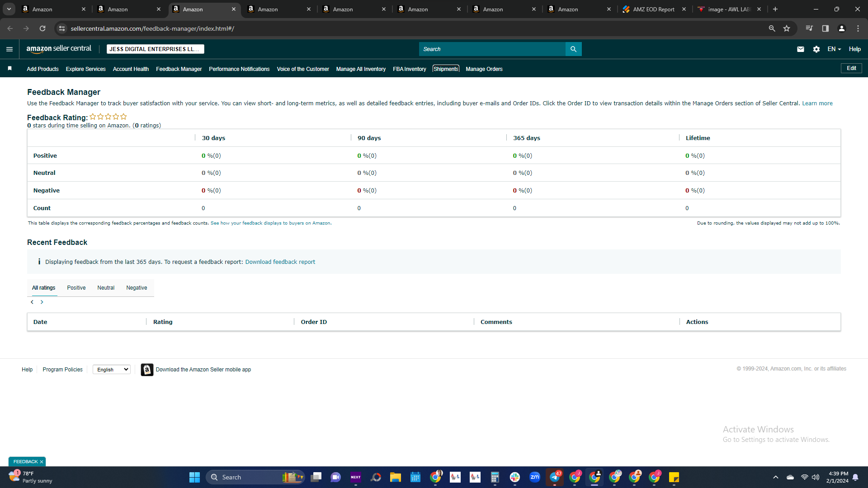This screenshot has height=488, width=868.
Task: Open NZXT app from the taskbar
Action: click(x=356, y=477)
